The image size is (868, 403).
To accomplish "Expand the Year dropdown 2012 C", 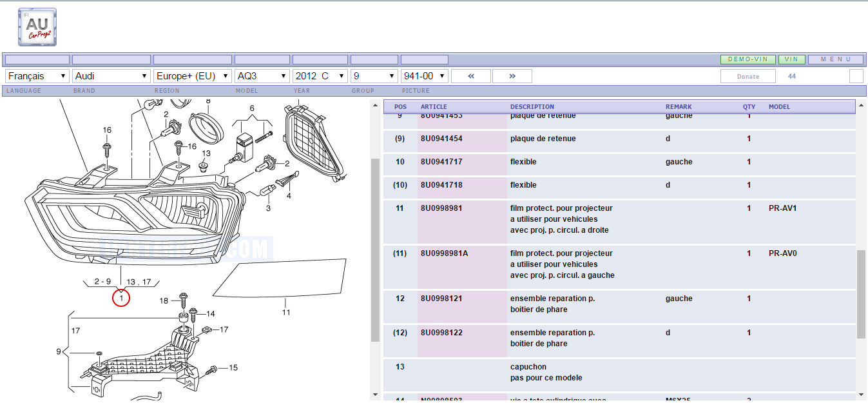I will click(320, 76).
